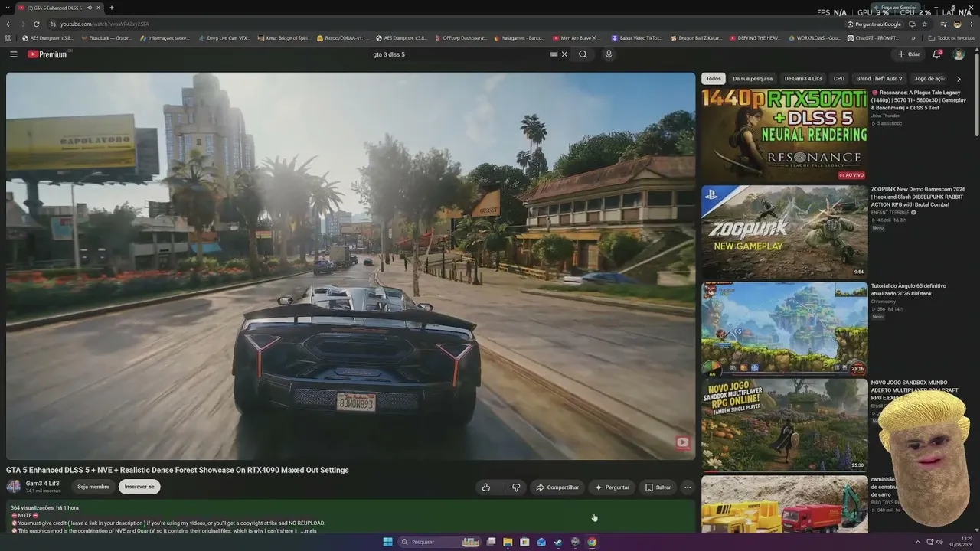Open the Gam3 4 Lif3 channel name
This screenshot has width=980, height=551.
click(x=43, y=484)
